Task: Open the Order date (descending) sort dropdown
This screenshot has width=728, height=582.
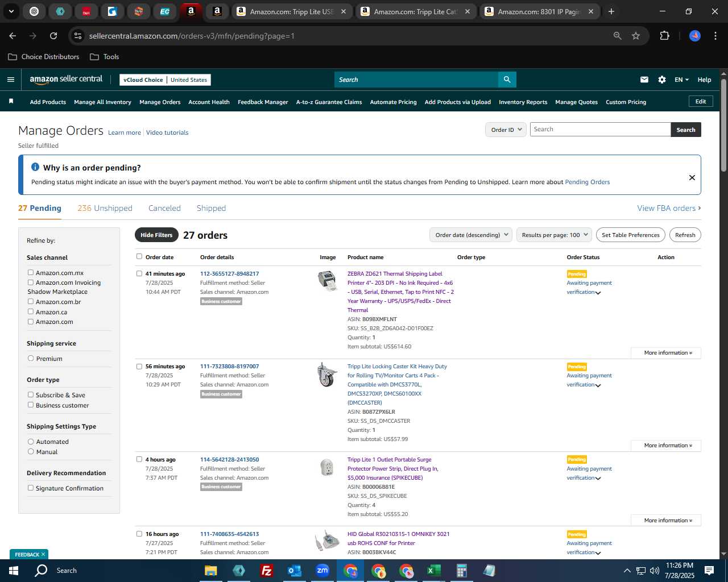Action: (x=471, y=235)
